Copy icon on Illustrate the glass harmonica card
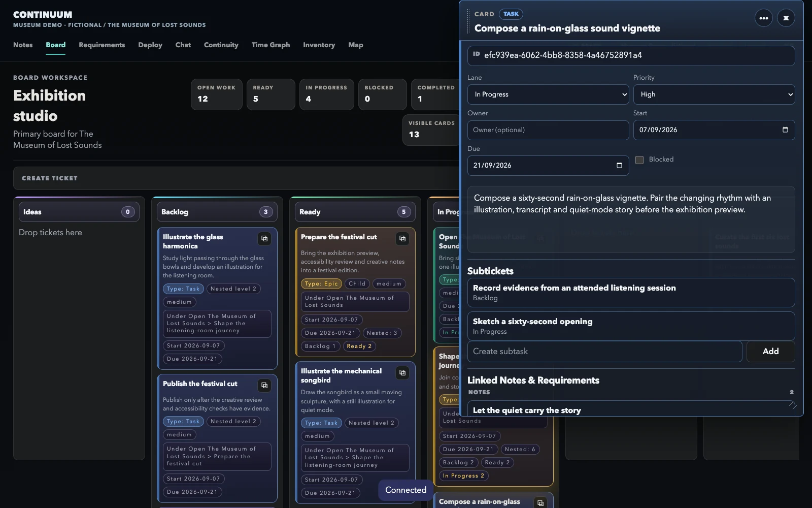 point(264,238)
